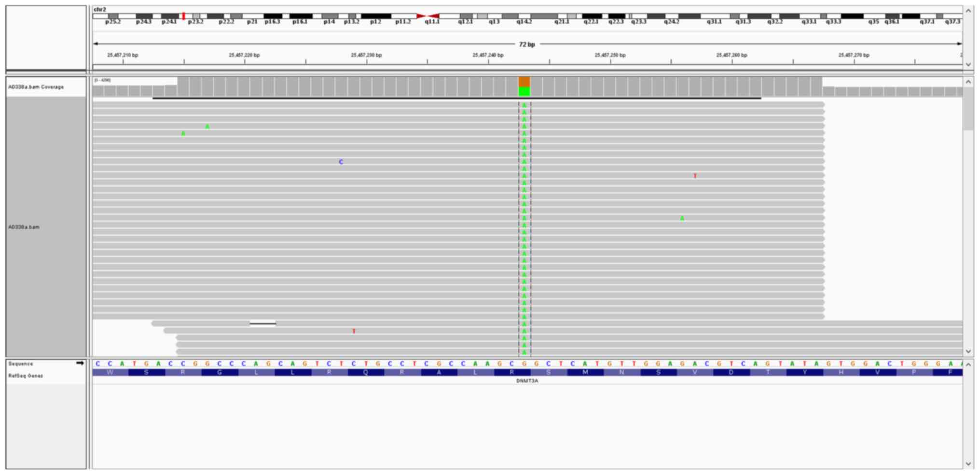Click the red location marker on chr2 ideogram
This screenshot has height=475, width=980.
coord(184,16)
